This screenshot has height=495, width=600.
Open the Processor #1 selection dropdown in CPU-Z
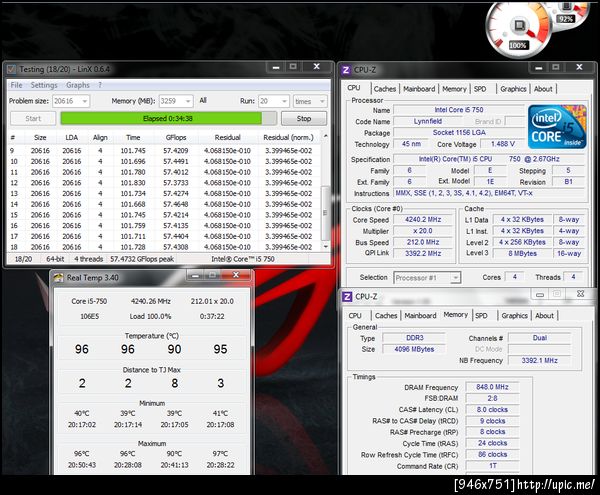[427, 278]
